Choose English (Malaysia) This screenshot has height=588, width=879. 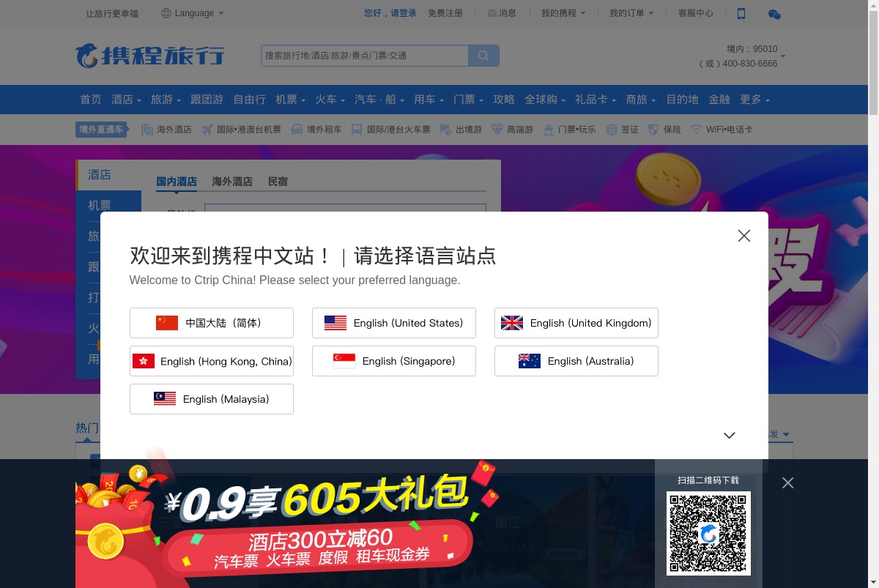[x=212, y=399]
